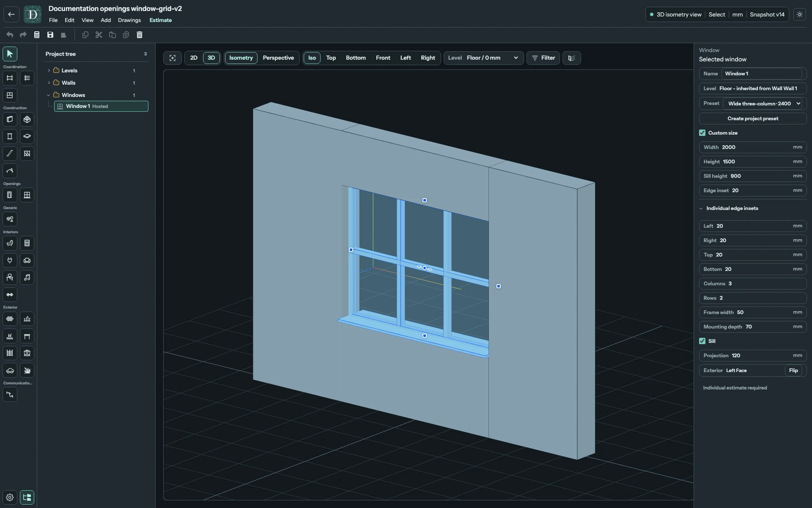812x508 pixels.
Task: Open the calculator estimate icon
Action: tap(37, 35)
